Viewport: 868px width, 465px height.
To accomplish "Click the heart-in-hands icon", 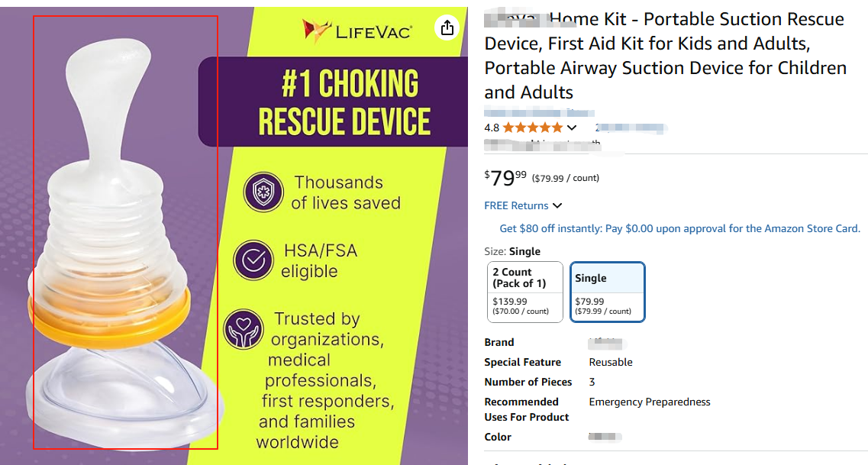I will pyautogui.click(x=243, y=329).
